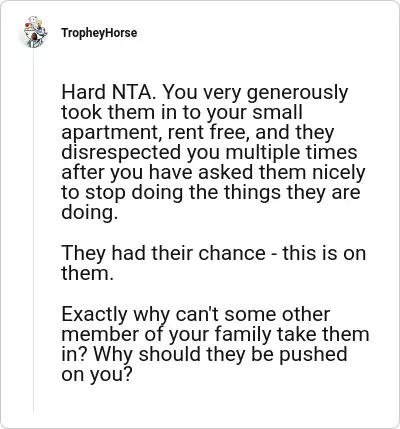Screen dimensions: 400x429
Task: Click the words "some other" in the last paragraph
Action: tap(277, 314)
